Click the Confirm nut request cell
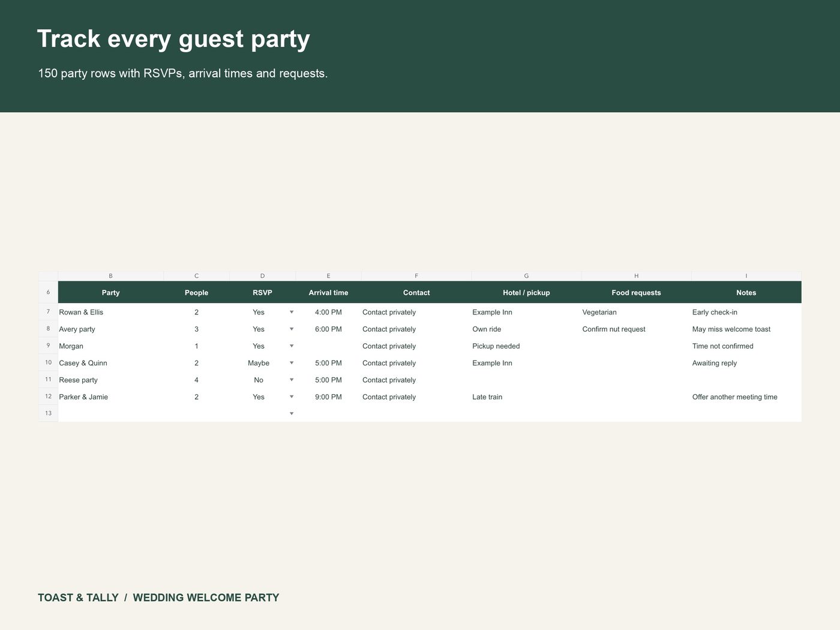Image resolution: width=840 pixels, height=630 pixels. (x=636, y=329)
